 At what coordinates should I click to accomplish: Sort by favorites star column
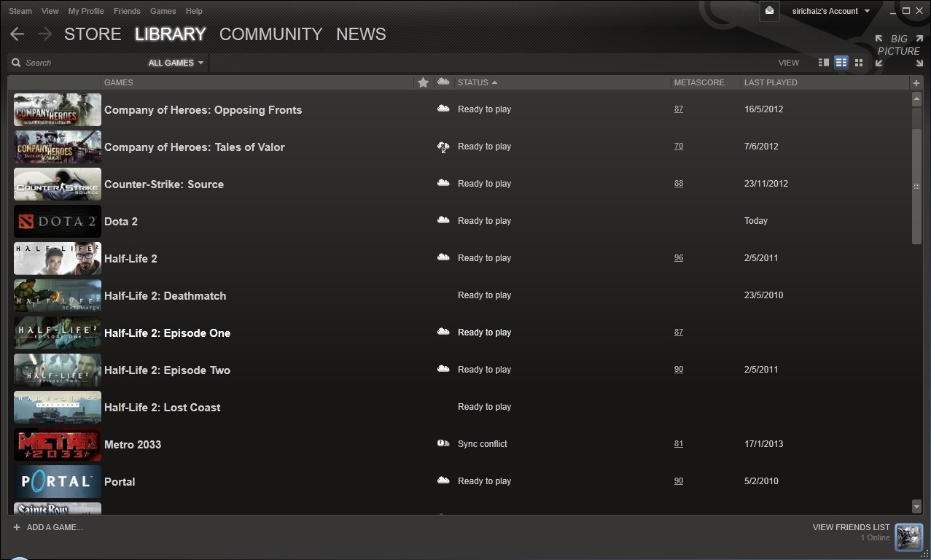pyautogui.click(x=423, y=82)
